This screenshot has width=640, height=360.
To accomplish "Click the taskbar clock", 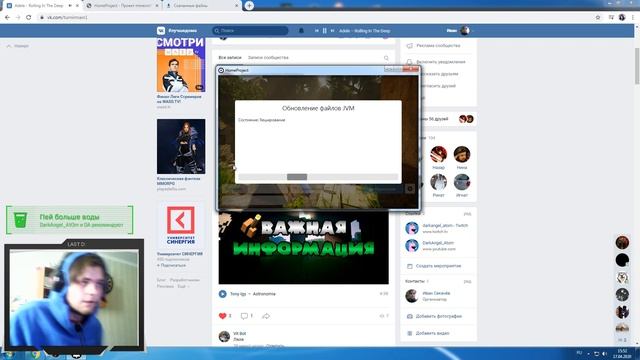I will (622, 353).
